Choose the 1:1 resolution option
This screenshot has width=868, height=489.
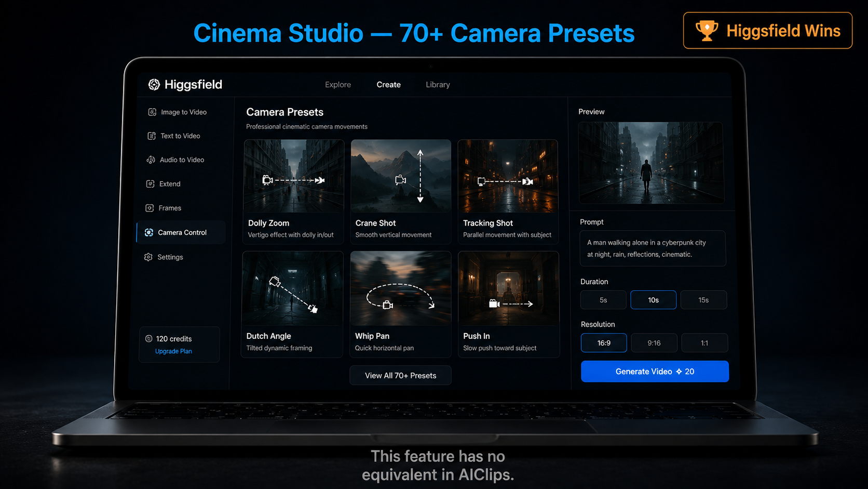(x=704, y=343)
